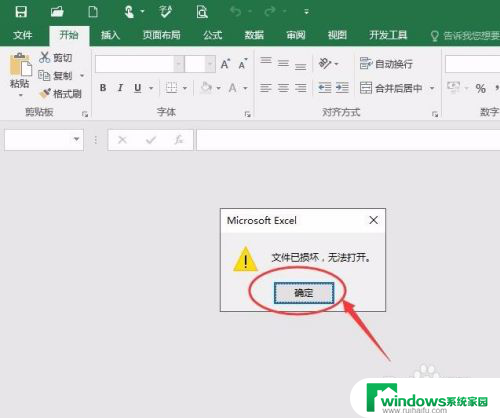Click the Increase Indent icon
500x418 pixels.
pyautogui.click(x=342, y=88)
